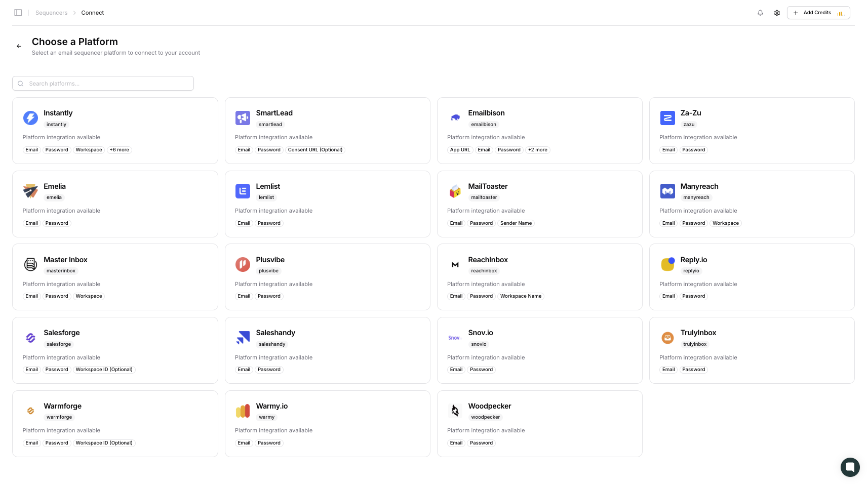Image resolution: width=868 pixels, height=485 pixels.
Task: Click the Add Credits button
Action: pyautogui.click(x=818, y=13)
